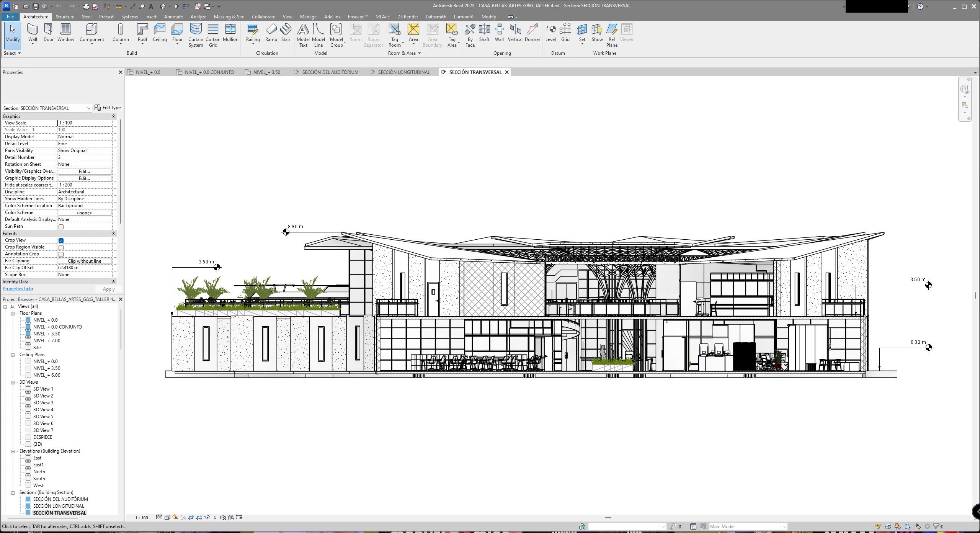Select the Railing tool
The image size is (980, 533).
coord(253,33)
